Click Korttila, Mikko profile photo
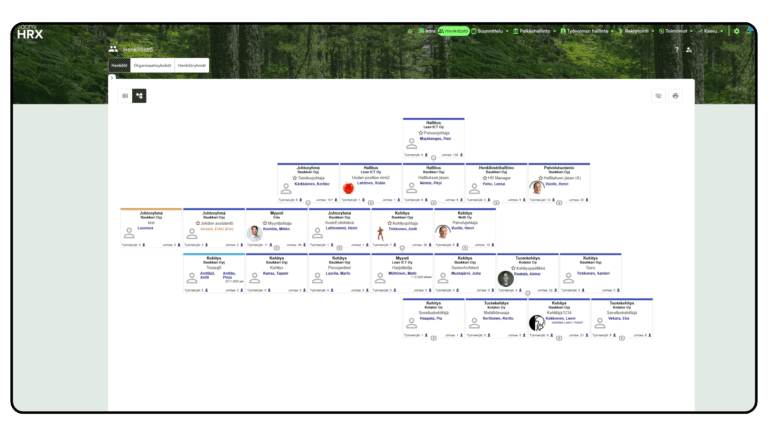Image resolution: width=768 pixels, height=436 pixels. (254, 232)
